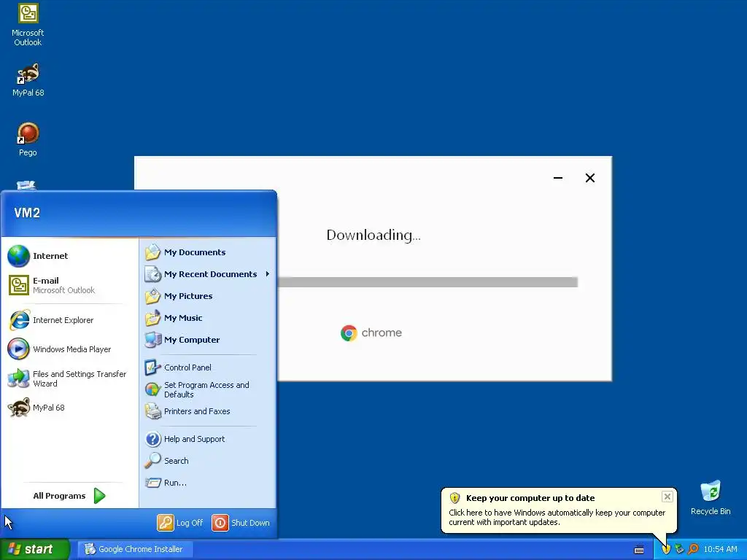Image resolution: width=747 pixels, height=560 pixels.
Task: Click the Printers and Faxes printer icon
Action: point(153,411)
